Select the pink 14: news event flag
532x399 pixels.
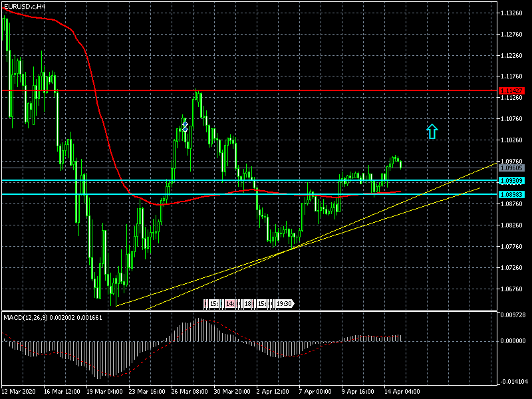229,304
